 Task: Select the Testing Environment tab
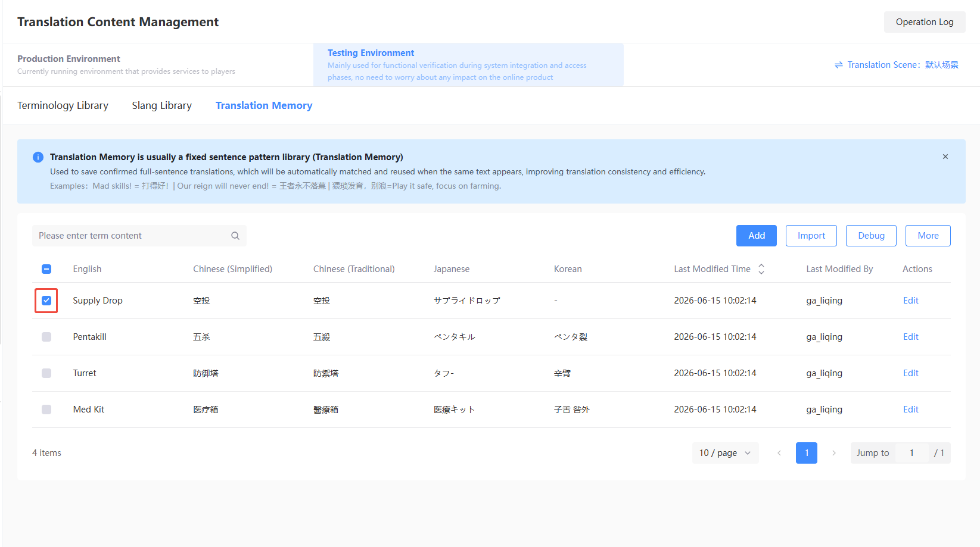click(x=468, y=65)
